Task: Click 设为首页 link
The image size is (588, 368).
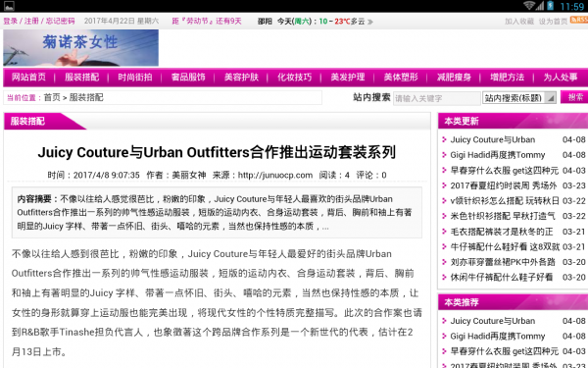Action: point(553,22)
